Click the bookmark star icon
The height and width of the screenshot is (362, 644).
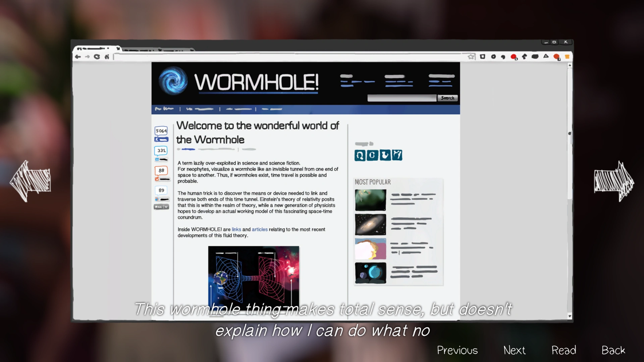coord(471,57)
